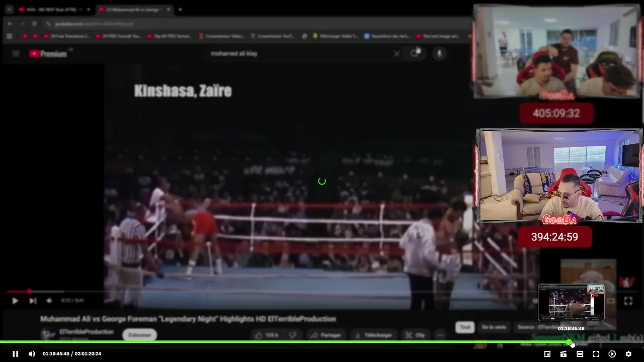Open ElTerribleProduction channel name link
The height and width of the screenshot is (362, 644).
[87, 332]
